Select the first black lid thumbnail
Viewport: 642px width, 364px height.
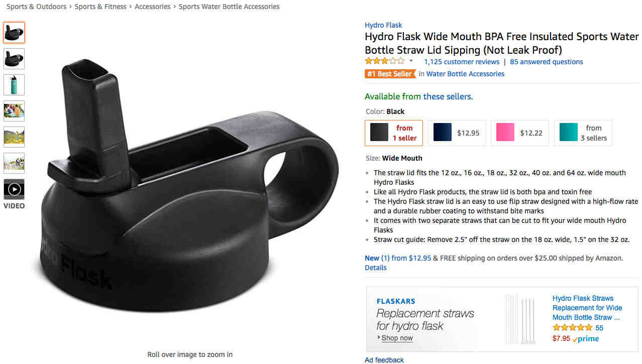coord(14,33)
